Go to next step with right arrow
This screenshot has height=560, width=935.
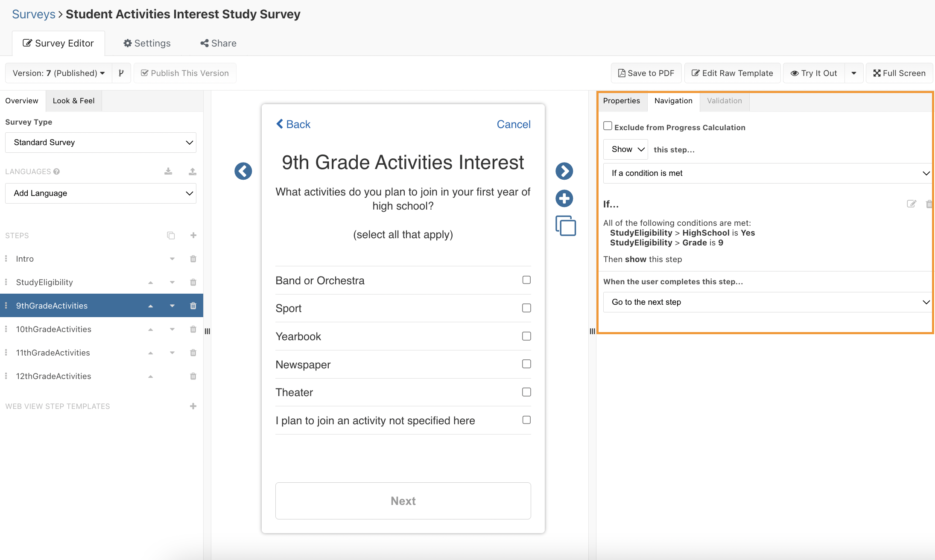pos(564,171)
